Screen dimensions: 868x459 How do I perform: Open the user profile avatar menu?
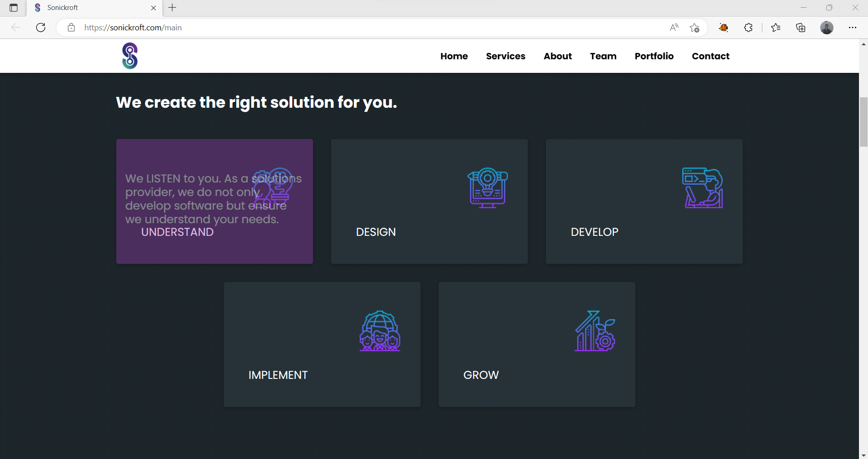click(x=826, y=28)
